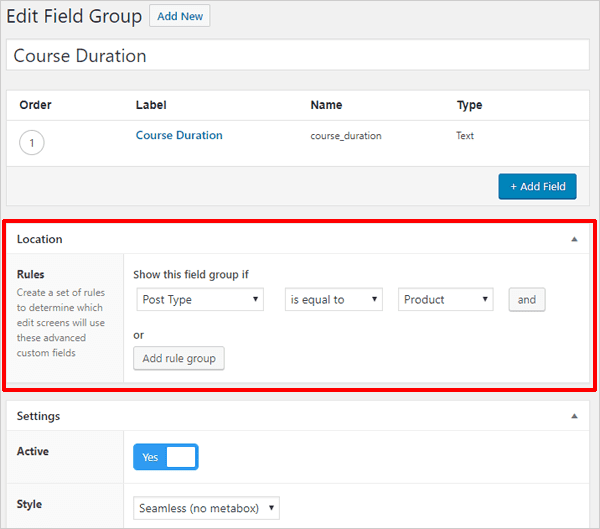Image resolution: width=600 pixels, height=529 pixels.
Task: Open the Post Type dropdown
Action: pyautogui.click(x=200, y=299)
